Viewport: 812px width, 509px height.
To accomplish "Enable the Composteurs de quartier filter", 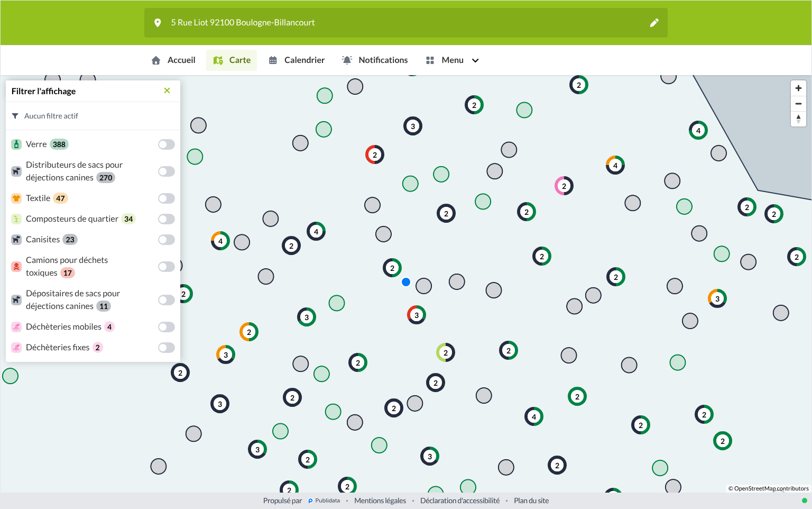I will click(167, 219).
